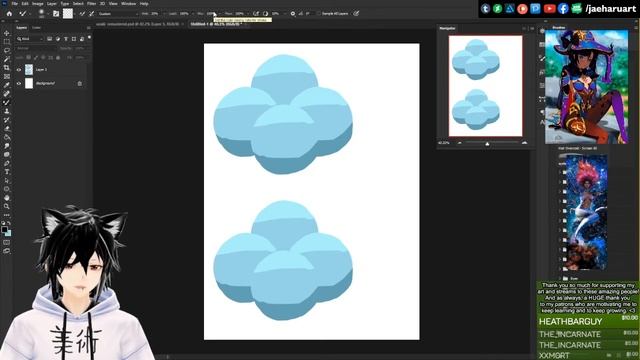Open the tool preset picker arrow
The image size is (640, 360).
(x=30, y=13)
